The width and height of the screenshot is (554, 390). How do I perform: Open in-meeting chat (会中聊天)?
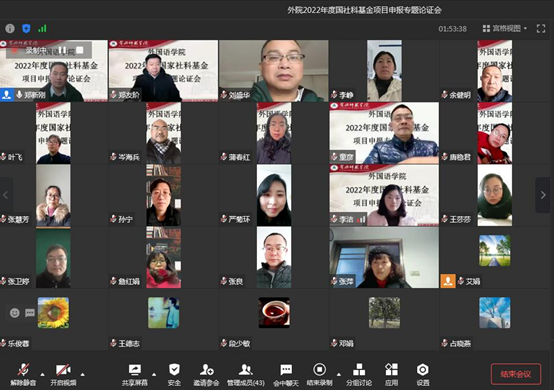(x=286, y=375)
